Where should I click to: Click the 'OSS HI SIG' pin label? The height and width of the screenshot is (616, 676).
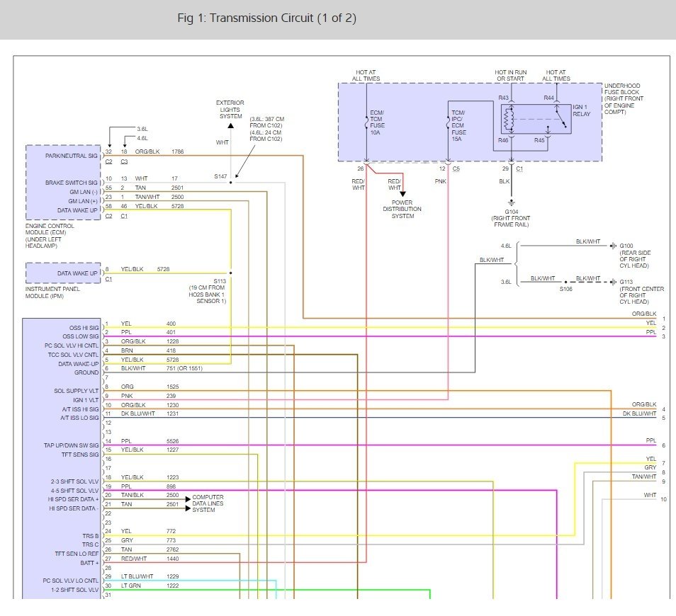[84, 328]
